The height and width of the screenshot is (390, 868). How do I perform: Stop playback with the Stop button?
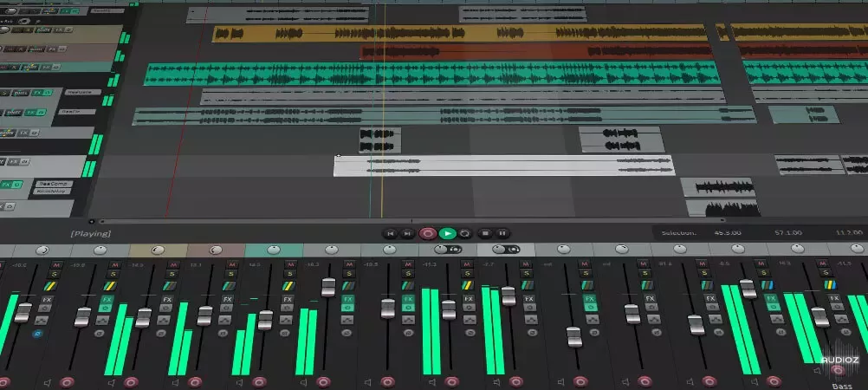coord(485,233)
